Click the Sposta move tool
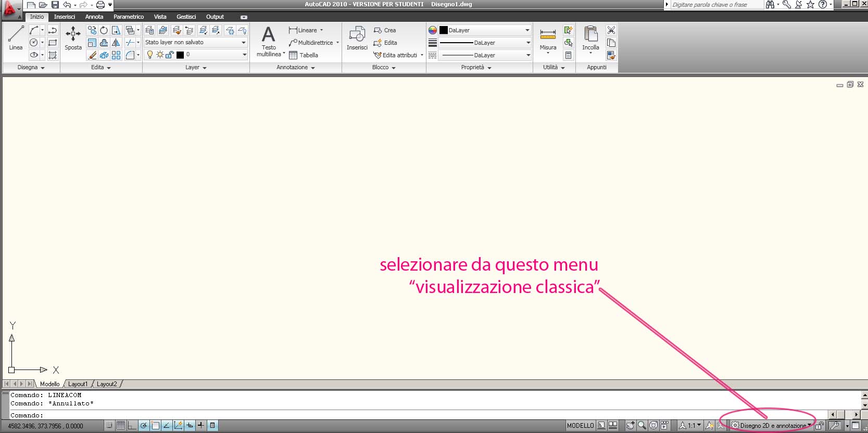Viewport: 868px width, 433px height. pyautogui.click(x=73, y=37)
